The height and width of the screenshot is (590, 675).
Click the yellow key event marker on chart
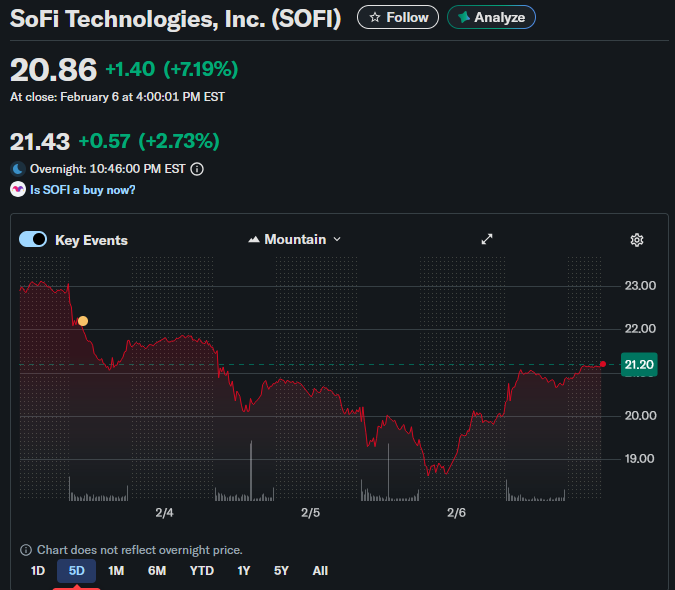tap(83, 321)
